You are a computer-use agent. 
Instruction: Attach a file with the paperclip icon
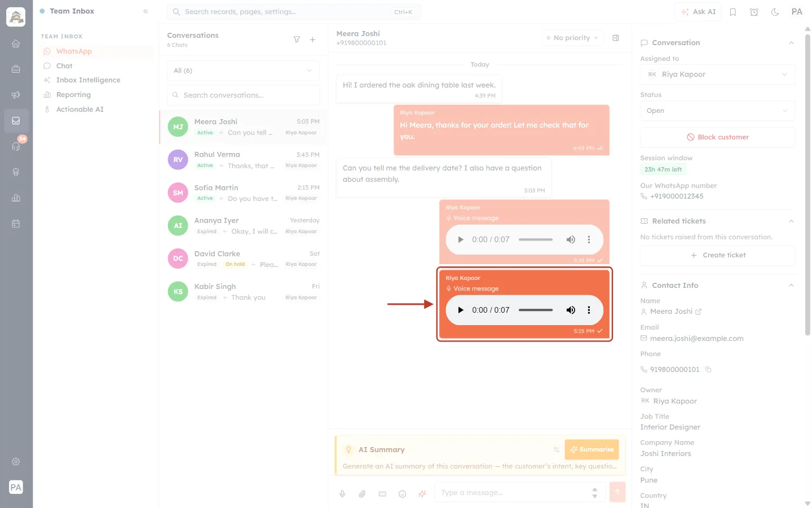click(x=362, y=494)
